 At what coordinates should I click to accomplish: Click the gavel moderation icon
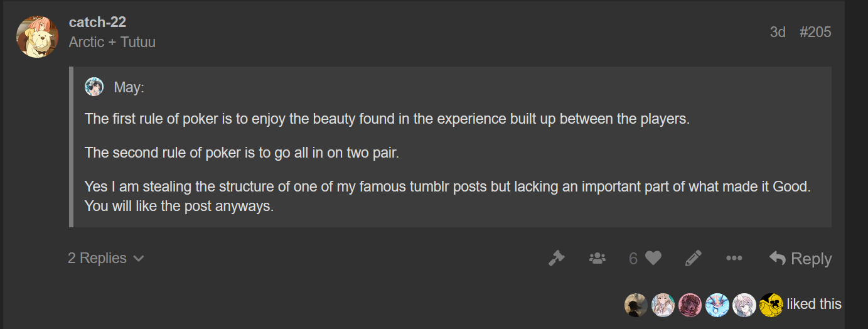click(556, 258)
